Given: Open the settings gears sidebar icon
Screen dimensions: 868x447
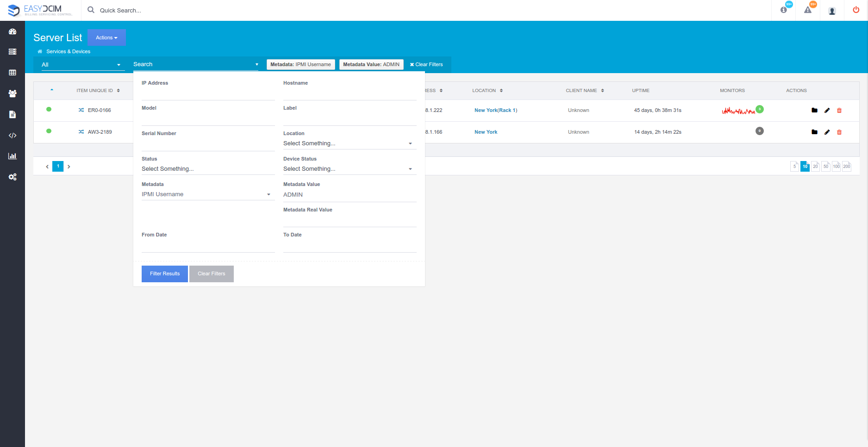Looking at the screenshot, I should pyautogui.click(x=12, y=177).
